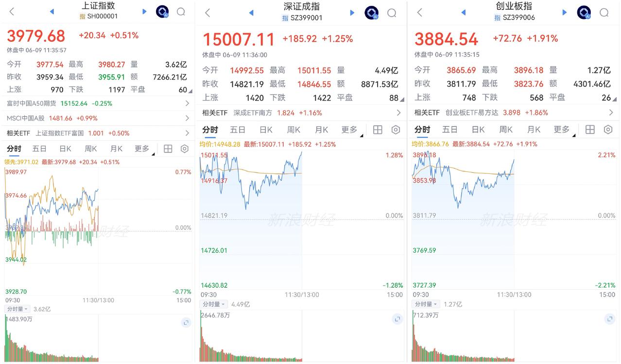Screen dimensions: 621x364
Task: Switch to previous index before 深证成指
Action: pyautogui.click(x=251, y=13)
